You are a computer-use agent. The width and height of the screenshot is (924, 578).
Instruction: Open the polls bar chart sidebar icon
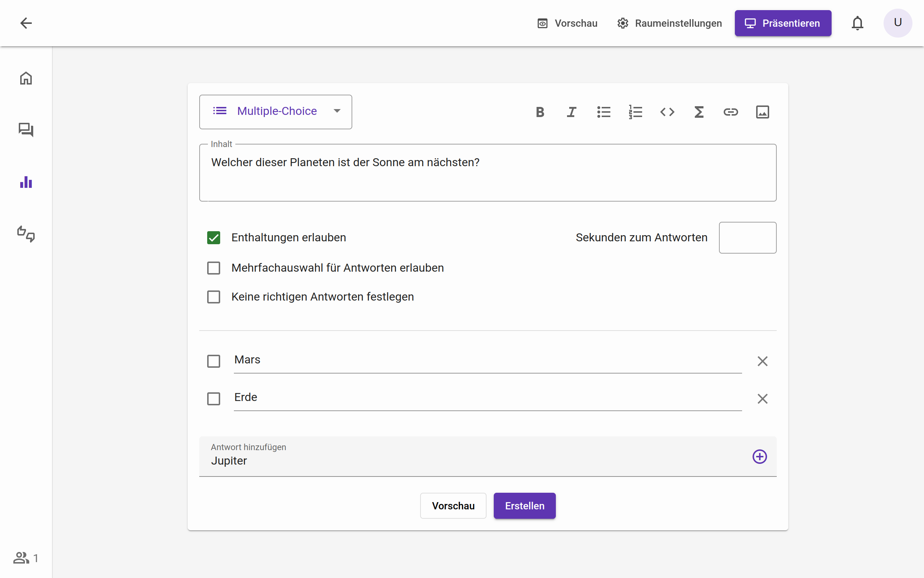click(x=26, y=182)
